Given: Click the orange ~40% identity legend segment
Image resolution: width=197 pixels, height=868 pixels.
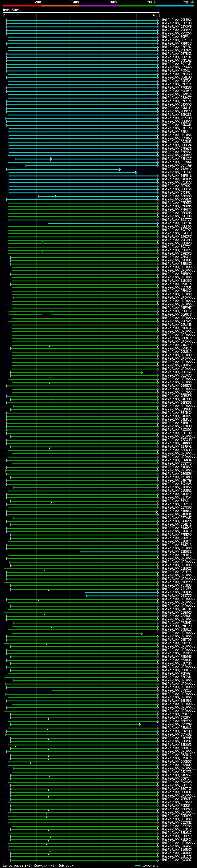Looking at the screenshot, I should [x=60, y=6].
